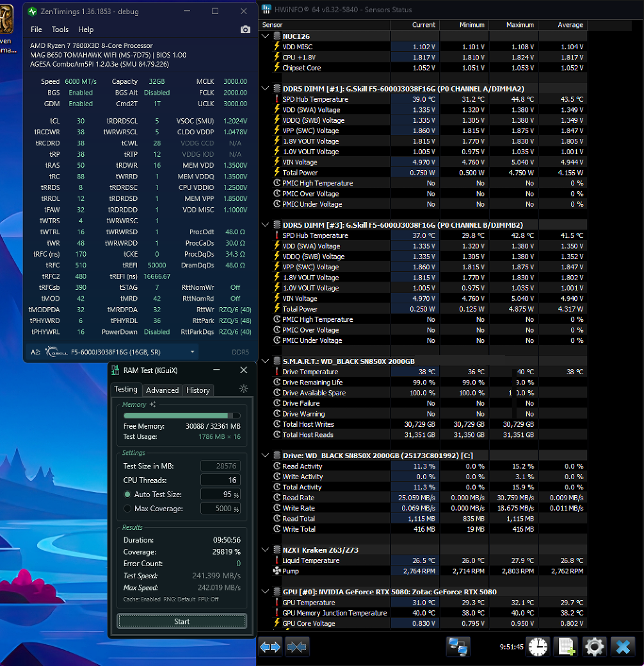Viewport: 644px width, 666px height.
Task: Take a ZenTimings screenshot with camera icon
Action: pos(245,29)
